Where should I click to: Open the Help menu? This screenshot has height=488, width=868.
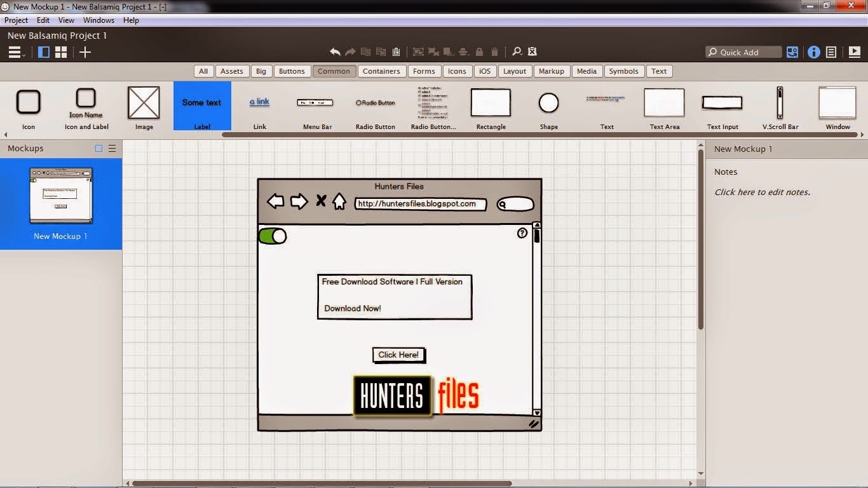coord(131,20)
